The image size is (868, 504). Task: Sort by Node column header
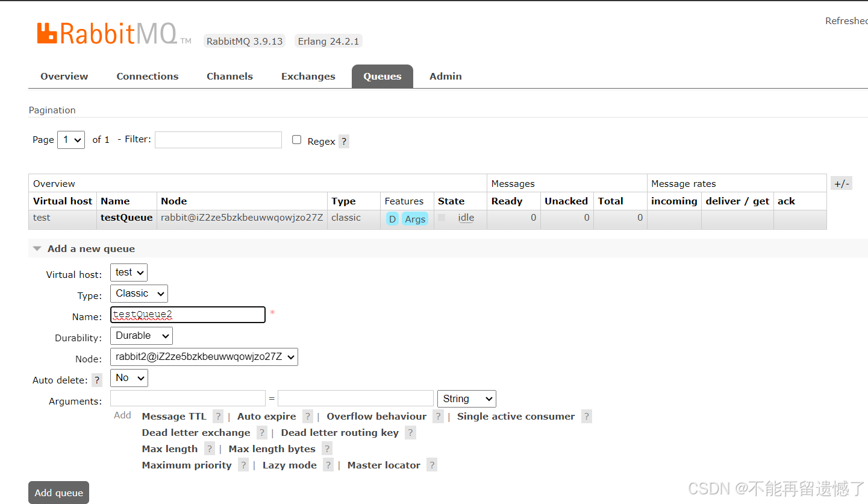(174, 201)
